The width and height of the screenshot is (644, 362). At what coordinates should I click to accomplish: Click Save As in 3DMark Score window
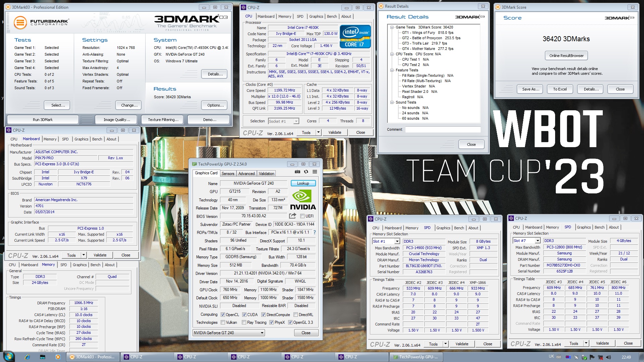[x=530, y=89]
